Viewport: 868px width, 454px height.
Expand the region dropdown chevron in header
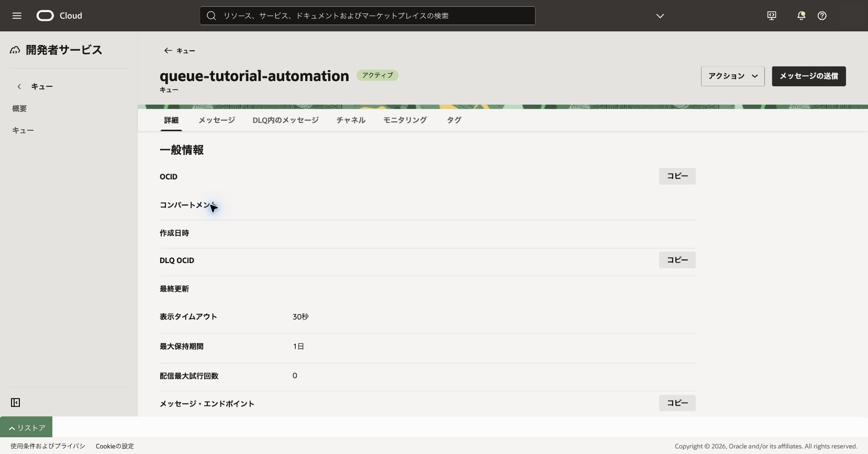[660, 16]
